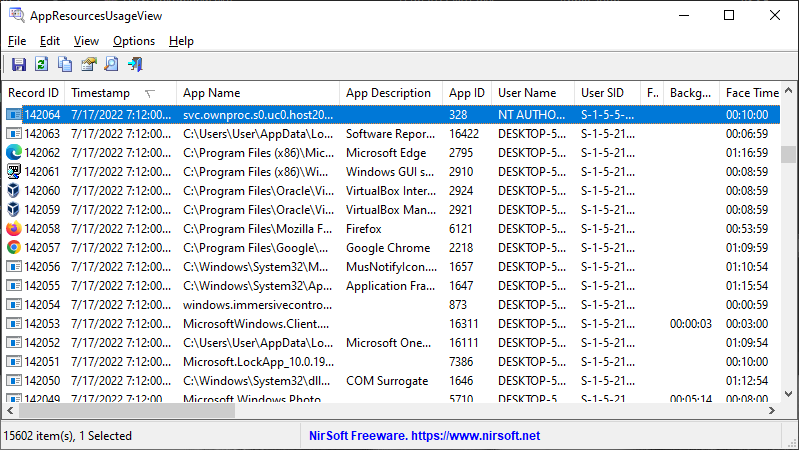Open the Options menu
The width and height of the screenshot is (799, 450).
(x=133, y=41)
